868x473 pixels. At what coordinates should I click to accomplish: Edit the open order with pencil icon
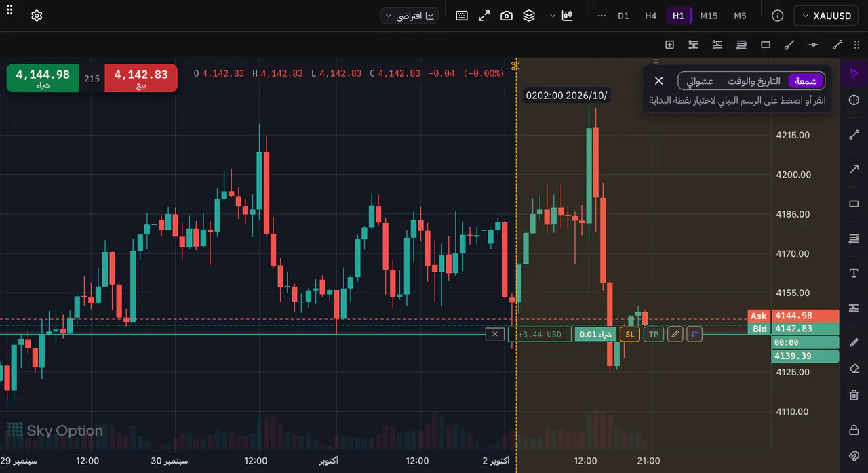pyautogui.click(x=675, y=334)
